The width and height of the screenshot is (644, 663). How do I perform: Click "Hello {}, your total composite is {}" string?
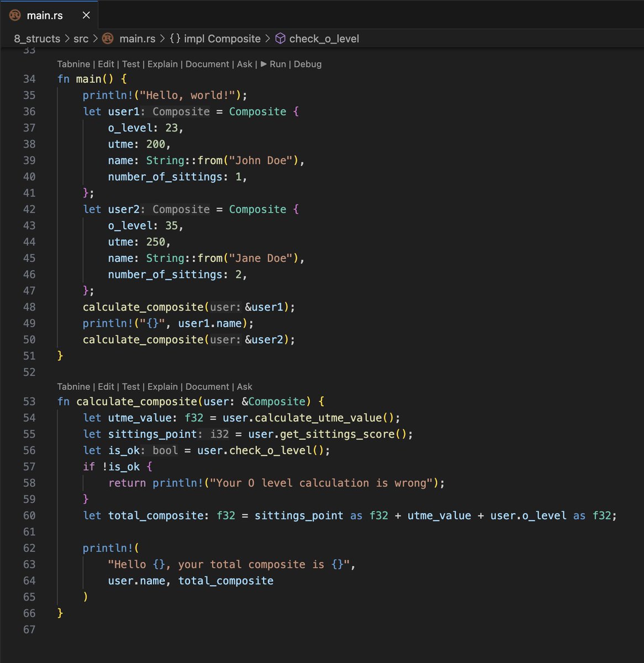click(229, 565)
